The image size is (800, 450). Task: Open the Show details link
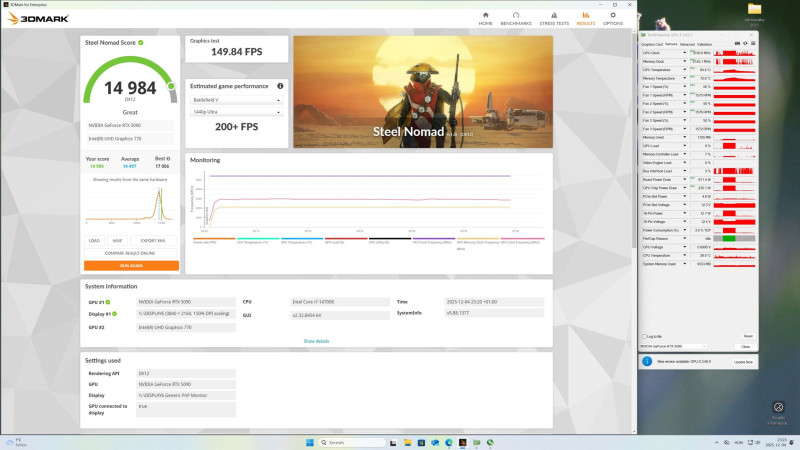(316, 341)
